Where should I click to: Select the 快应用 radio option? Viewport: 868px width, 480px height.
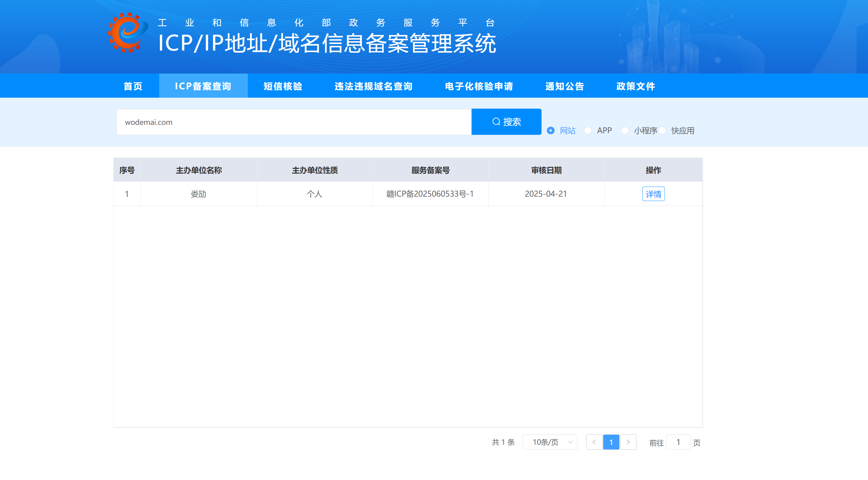[662, 130]
